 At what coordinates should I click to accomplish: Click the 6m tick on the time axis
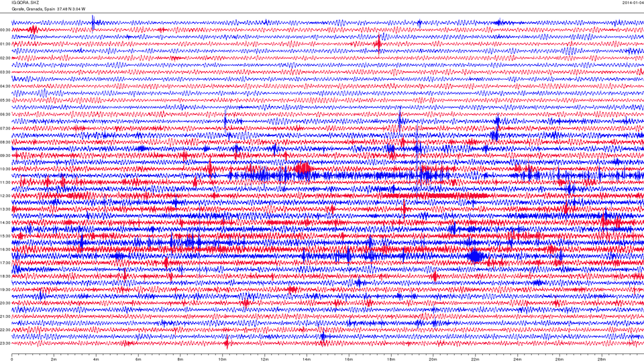click(138, 359)
